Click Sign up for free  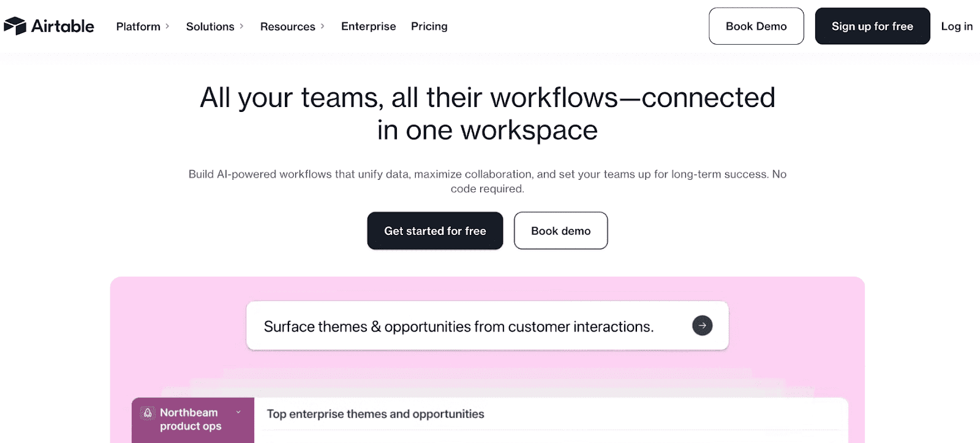point(872,26)
